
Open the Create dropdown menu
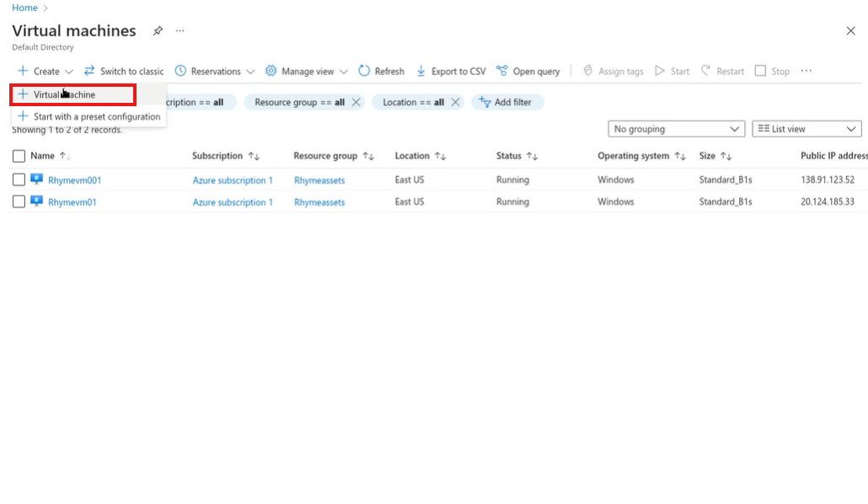[x=46, y=71]
